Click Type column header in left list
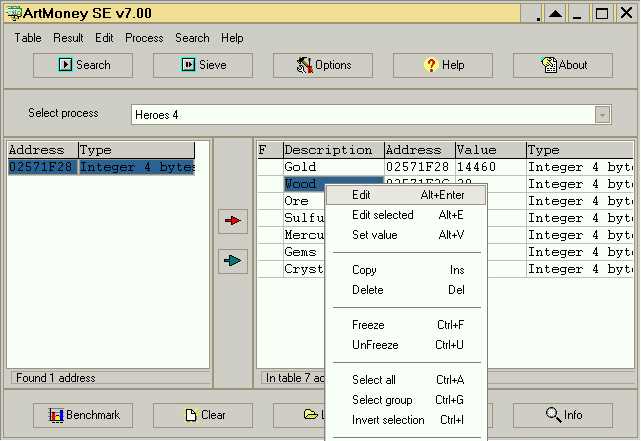The height and width of the screenshot is (441, 641). 137,150
